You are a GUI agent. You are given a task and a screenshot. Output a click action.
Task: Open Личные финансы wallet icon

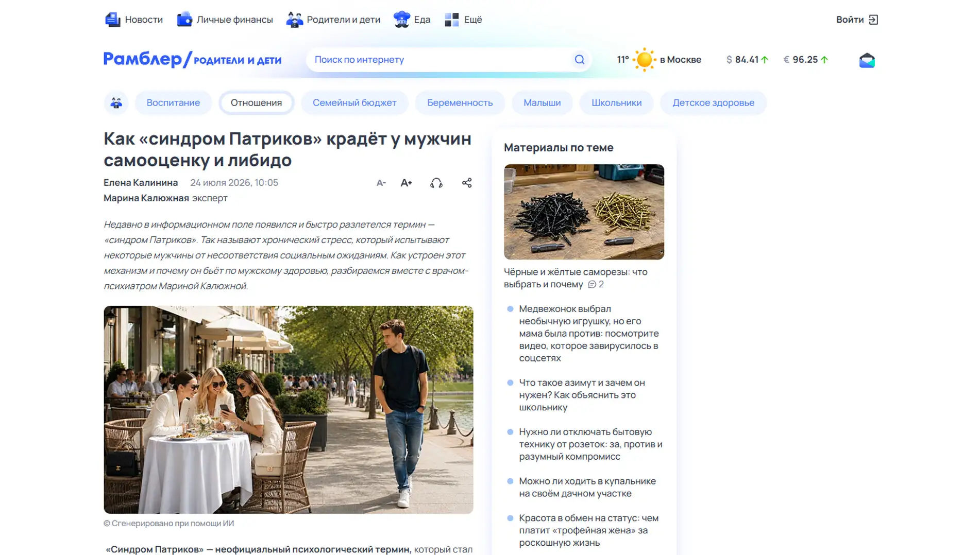(x=184, y=20)
